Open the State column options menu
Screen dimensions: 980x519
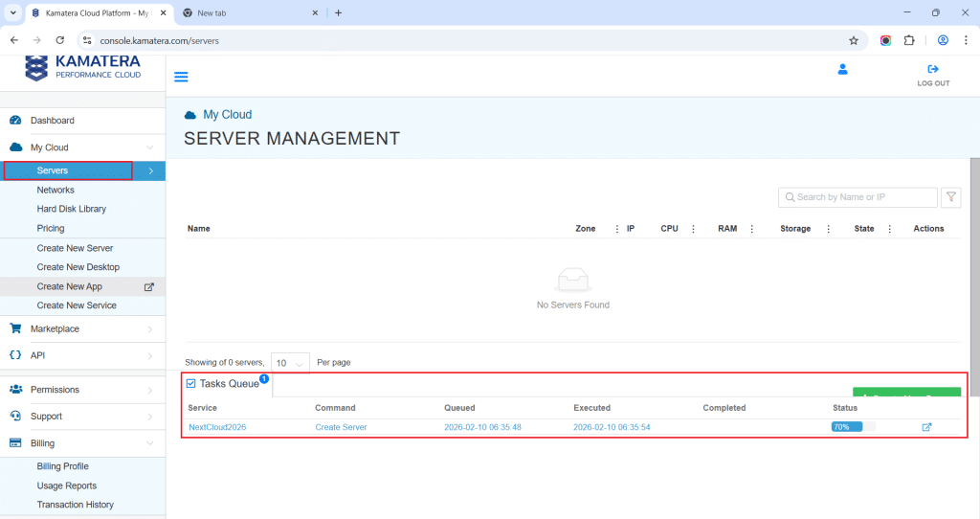click(889, 229)
